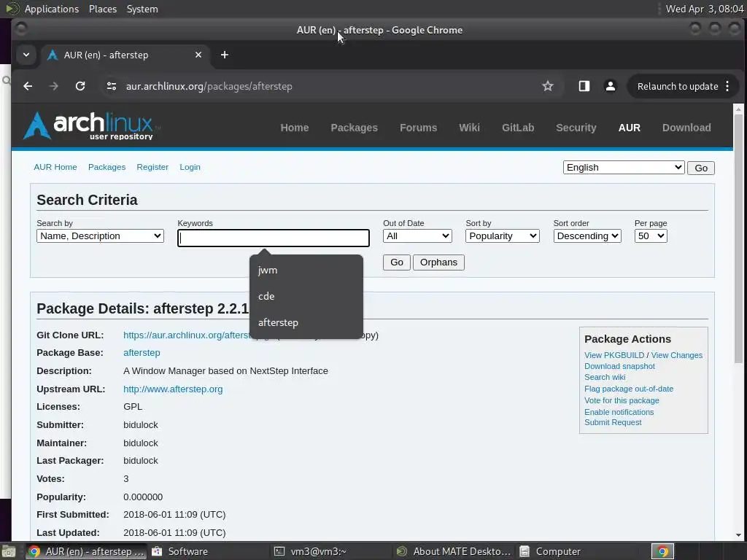Click the Keywords input field
This screenshot has width=747, height=560.
[274, 238]
